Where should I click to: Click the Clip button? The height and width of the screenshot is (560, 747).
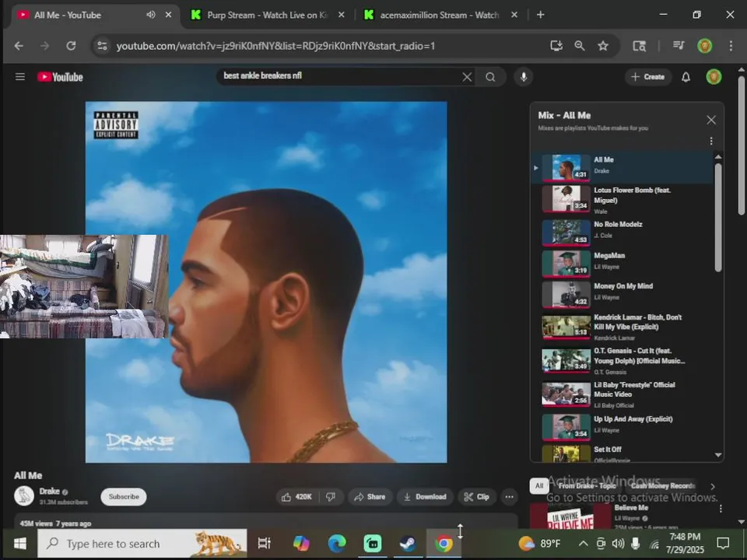point(476,497)
